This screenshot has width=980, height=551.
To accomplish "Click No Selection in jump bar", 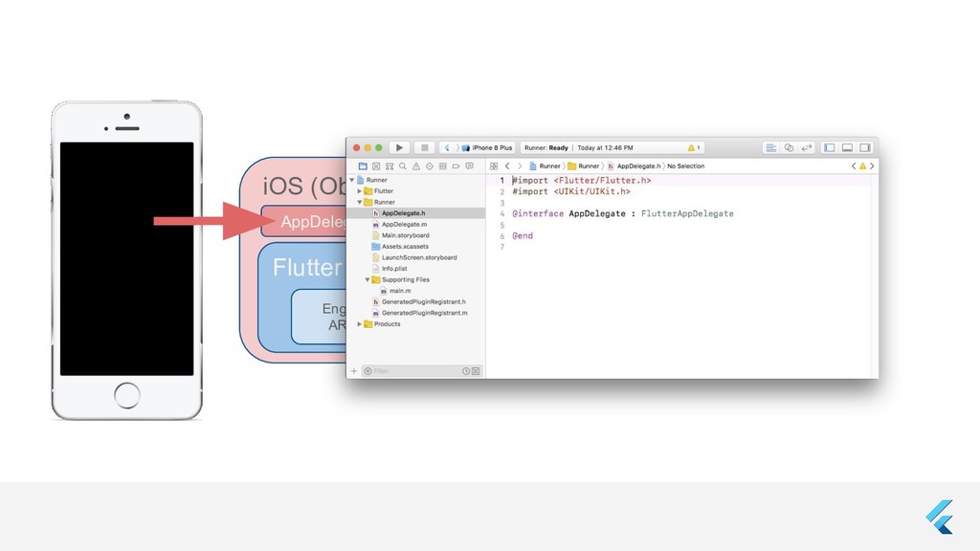I will (685, 166).
